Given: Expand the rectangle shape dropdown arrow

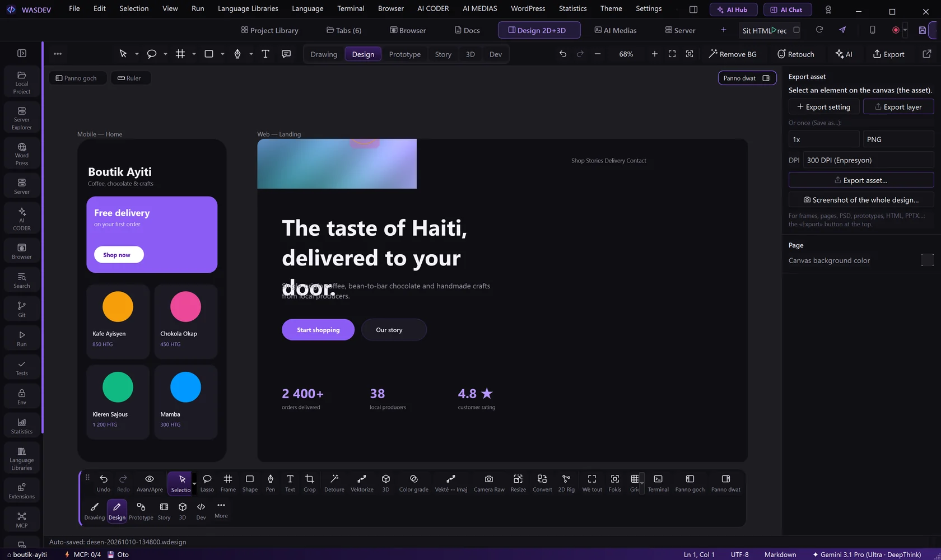Looking at the screenshot, I should tap(222, 54).
